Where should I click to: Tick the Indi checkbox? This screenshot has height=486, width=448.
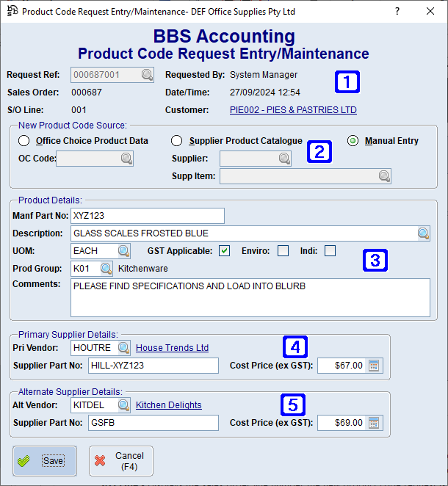click(330, 251)
